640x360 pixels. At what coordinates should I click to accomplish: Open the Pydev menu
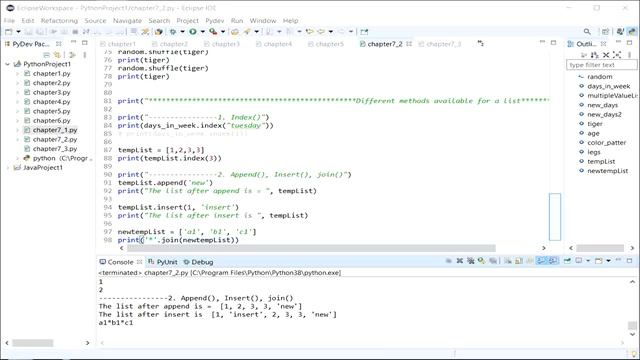click(215, 20)
